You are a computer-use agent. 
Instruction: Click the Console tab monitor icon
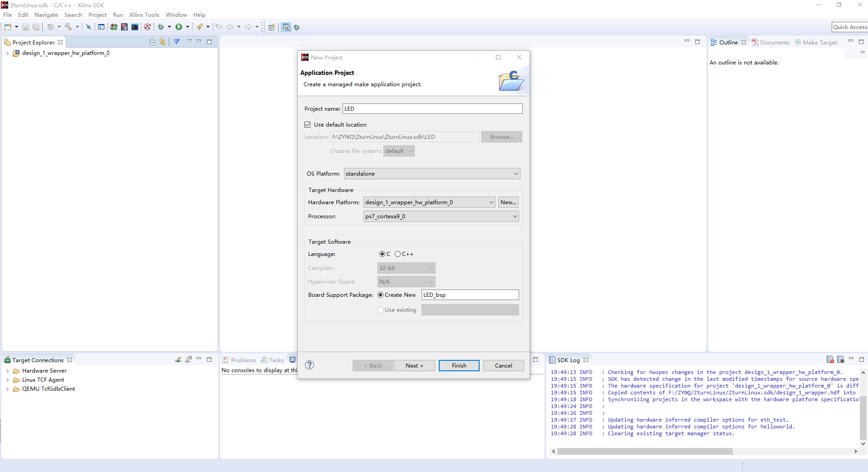(293, 360)
